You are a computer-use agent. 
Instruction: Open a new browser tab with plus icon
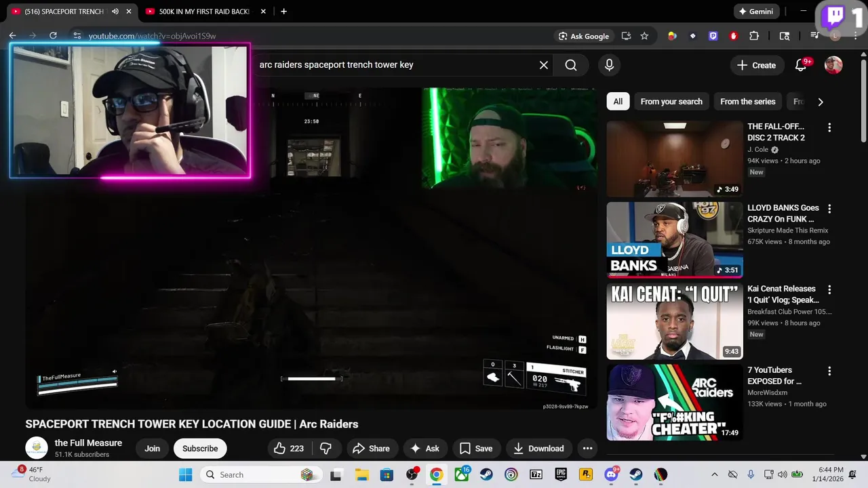click(283, 12)
